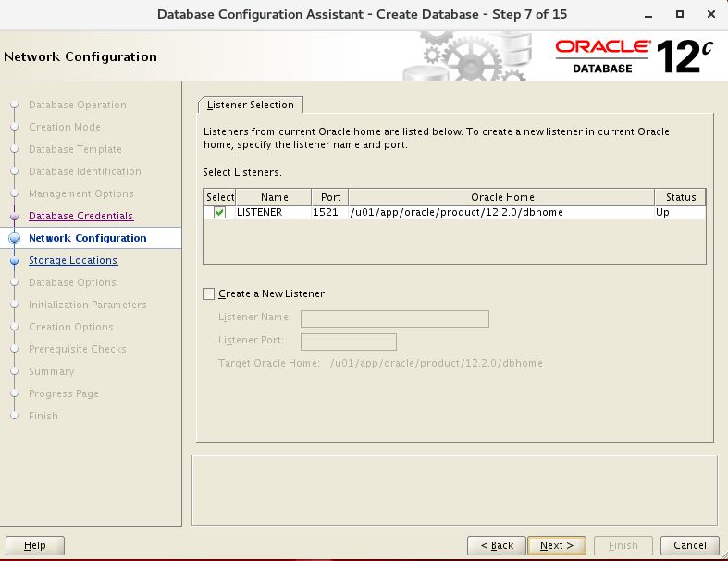Jump to Storage Locations step

coord(73,260)
